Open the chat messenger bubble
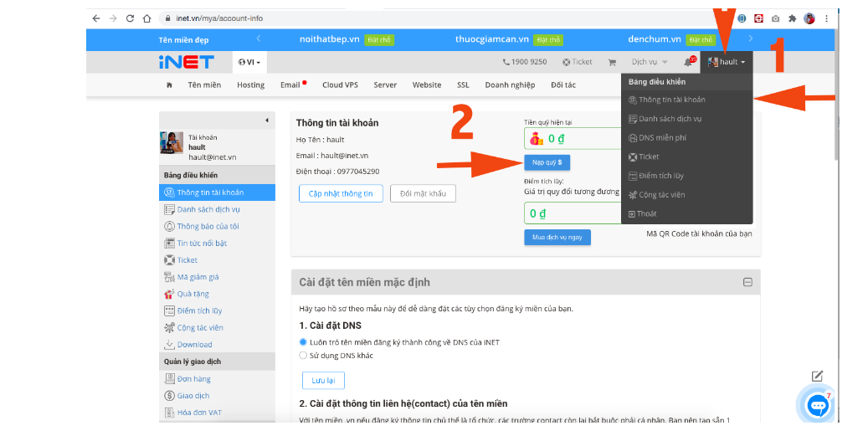 coord(817,407)
